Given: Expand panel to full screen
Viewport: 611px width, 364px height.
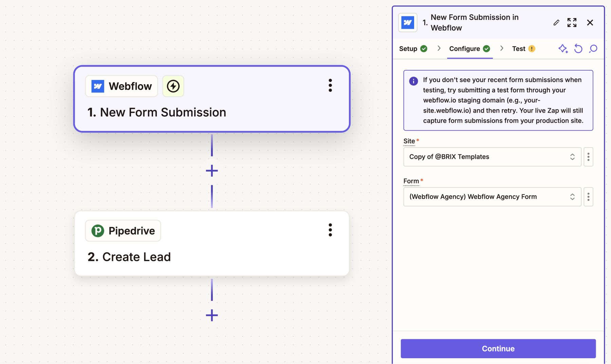Looking at the screenshot, I should [572, 23].
